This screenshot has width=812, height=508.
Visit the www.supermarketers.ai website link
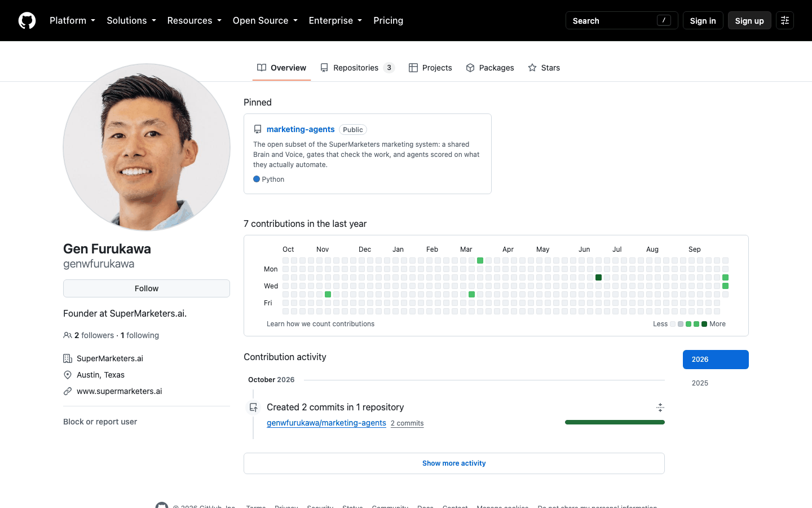120,391
